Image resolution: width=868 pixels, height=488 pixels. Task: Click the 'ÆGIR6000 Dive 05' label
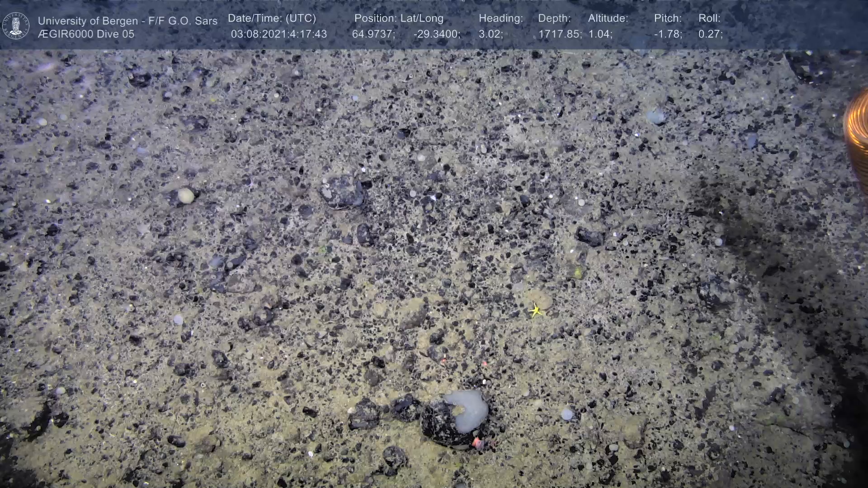click(x=86, y=34)
